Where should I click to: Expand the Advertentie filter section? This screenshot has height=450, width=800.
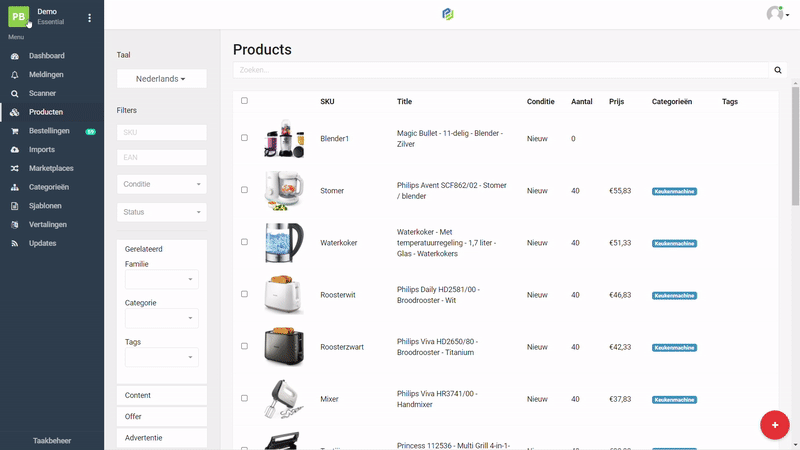162,438
